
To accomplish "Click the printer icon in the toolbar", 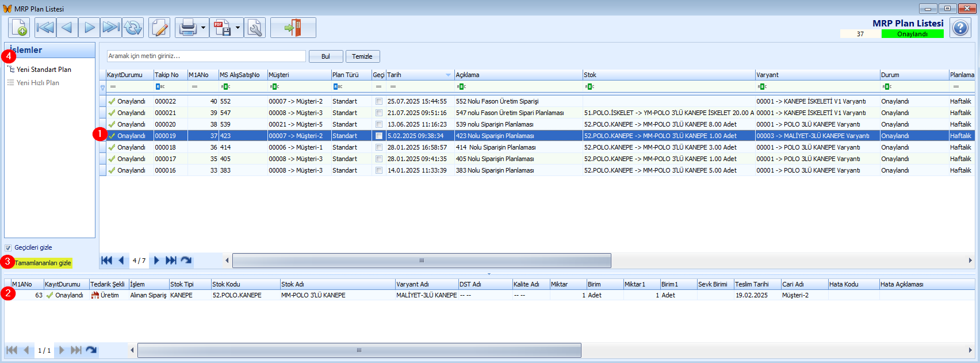I will 187,28.
